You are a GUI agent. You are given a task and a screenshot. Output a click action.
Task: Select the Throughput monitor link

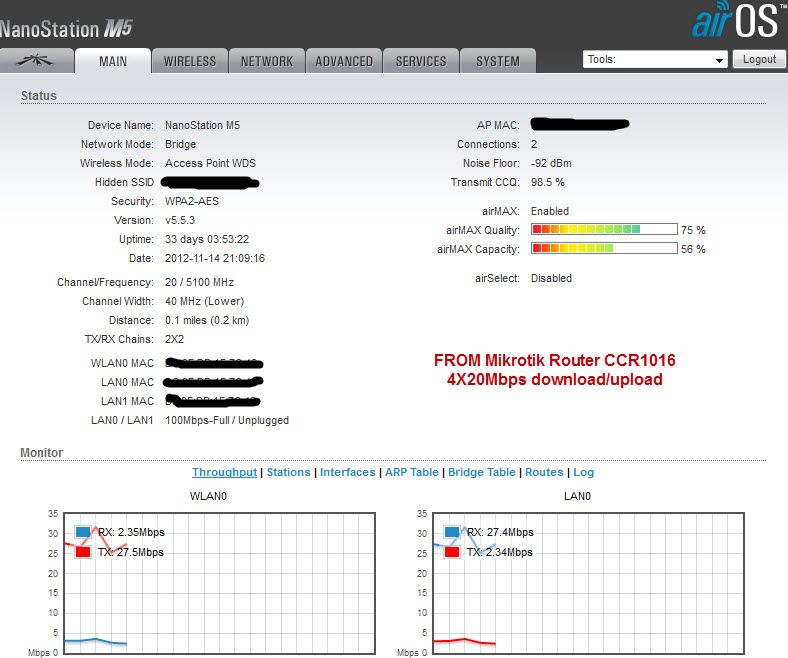(x=224, y=472)
